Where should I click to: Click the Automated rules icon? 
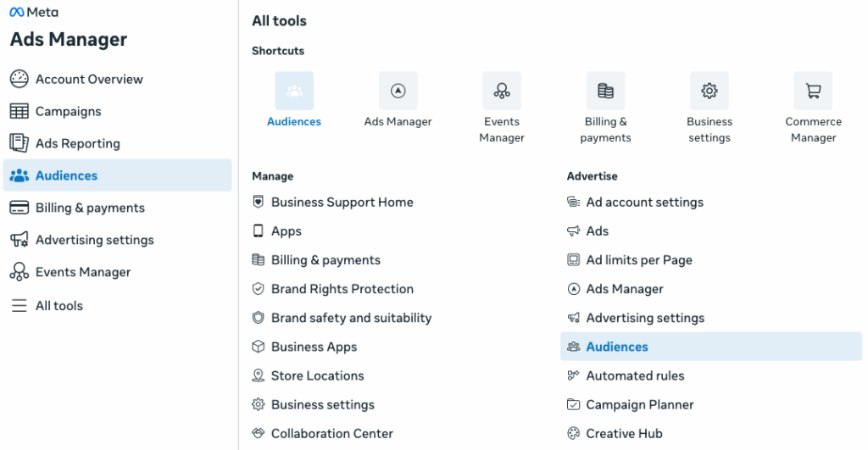[574, 375]
